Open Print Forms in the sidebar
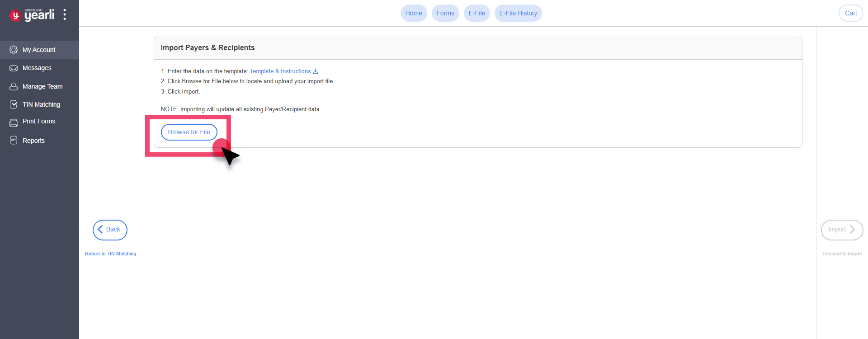Screen dimensions: 868x339 pos(39,122)
